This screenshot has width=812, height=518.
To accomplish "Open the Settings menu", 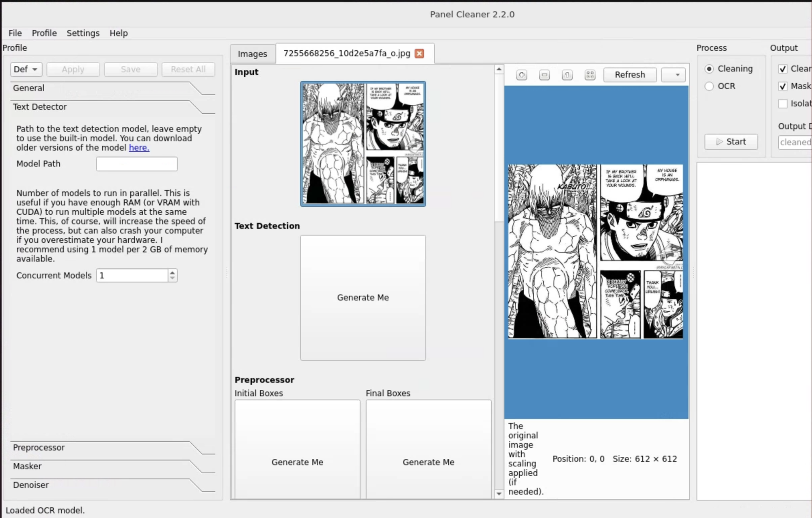I will pos(83,33).
